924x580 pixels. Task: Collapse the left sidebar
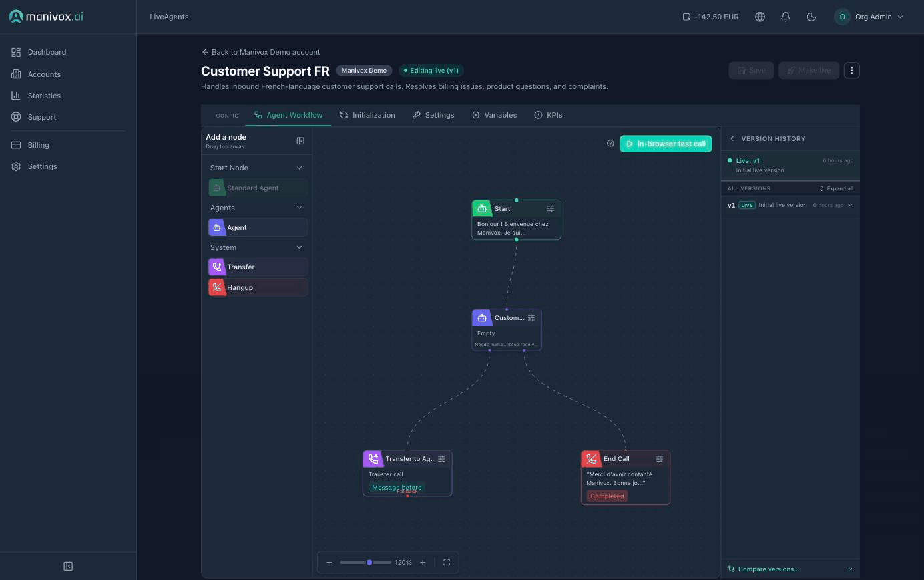pyautogui.click(x=68, y=566)
